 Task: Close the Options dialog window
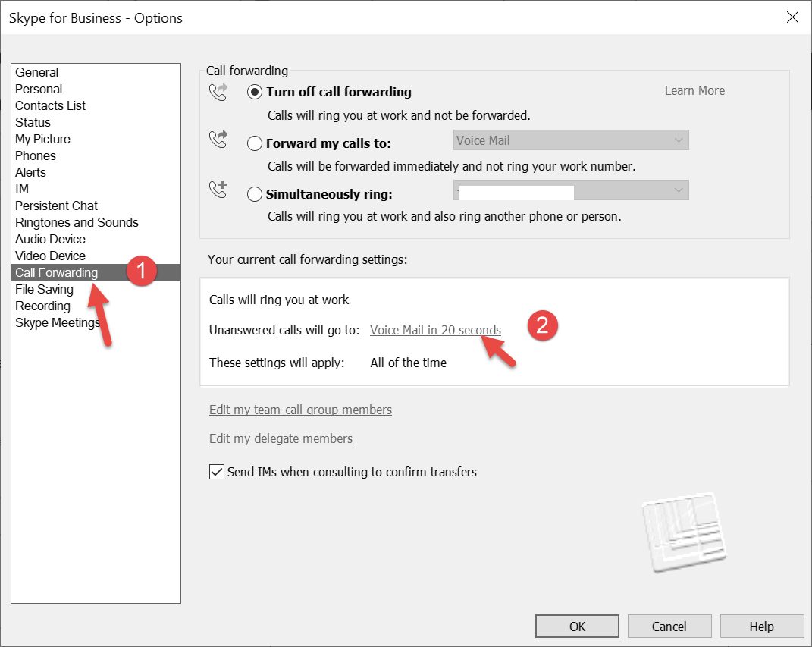[792, 17]
